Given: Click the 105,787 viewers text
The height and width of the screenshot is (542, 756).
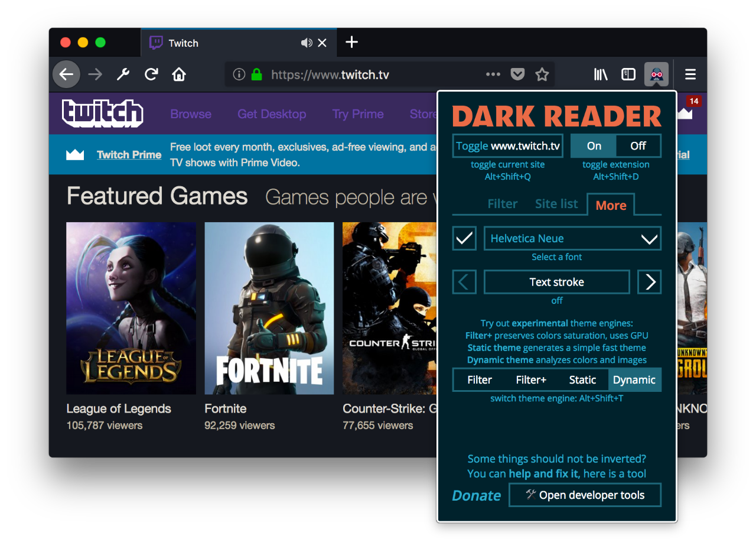Looking at the screenshot, I should pyautogui.click(x=105, y=425).
